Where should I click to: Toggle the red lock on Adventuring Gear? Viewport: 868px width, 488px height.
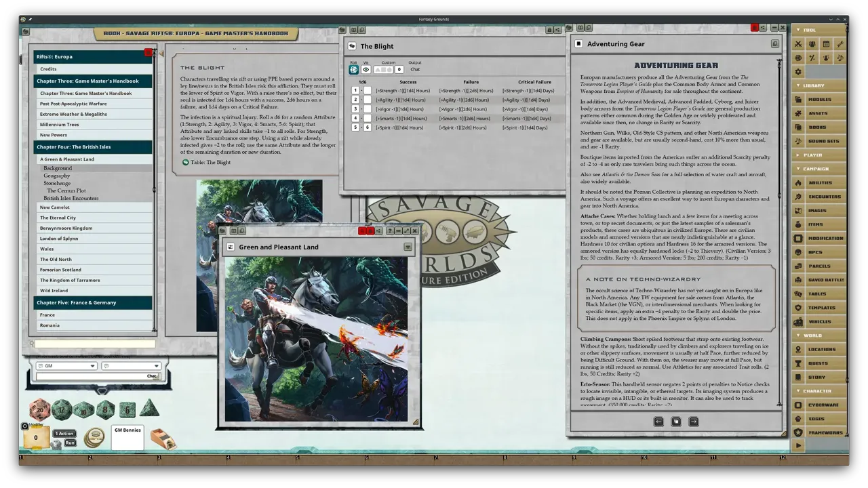point(755,28)
